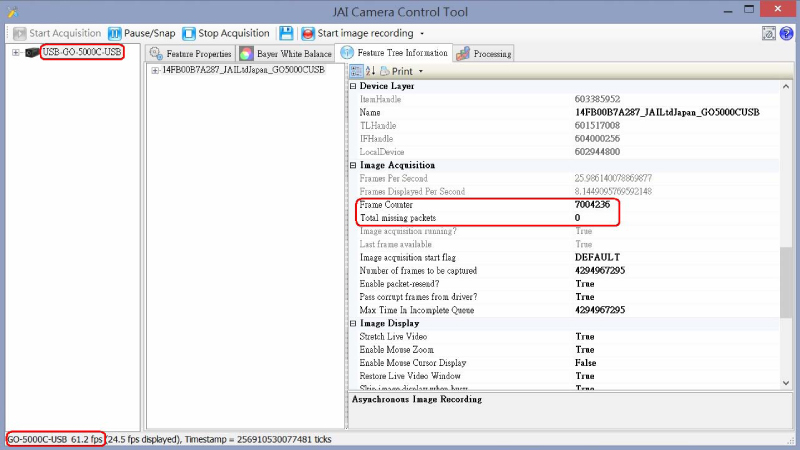
Task: Click the Stop Acquisition icon
Action: (x=189, y=34)
